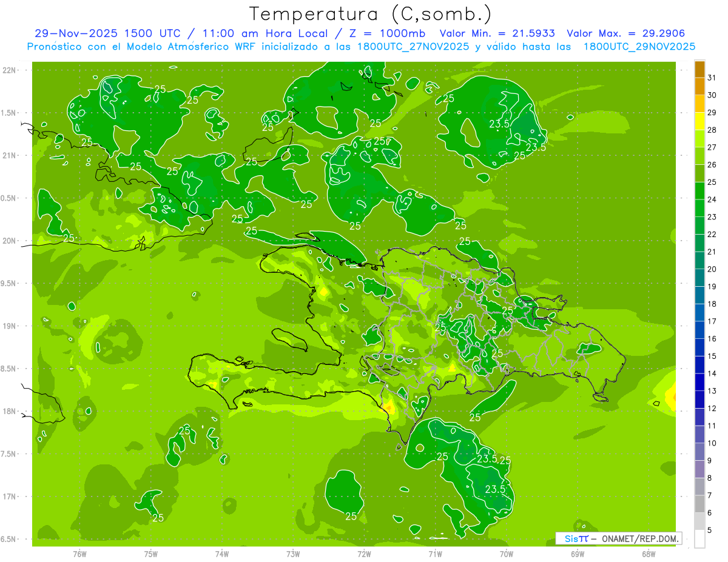The width and height of the screenshot is (728, 562).
Task: Click the 'Temperatura (C,somb.)' map title
Action: (x=370, y=14)
